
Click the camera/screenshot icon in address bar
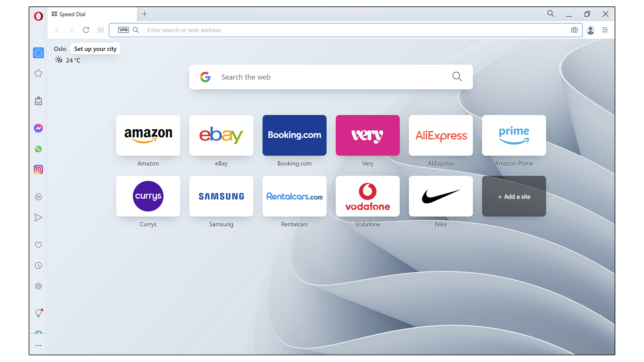click(574, 30)
